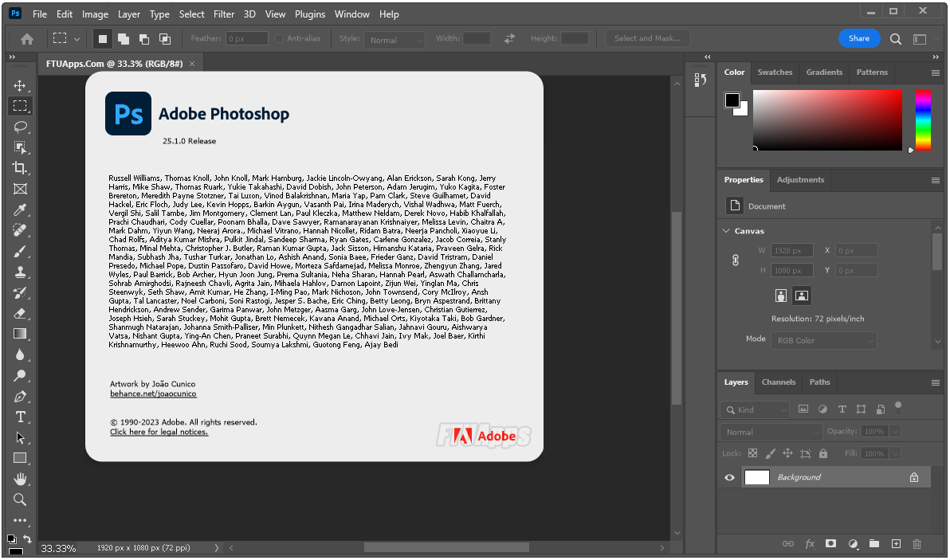The width and height of the screenshot is (950, 560).
Task: Open the Filter menu
Action: pos(224,14)
